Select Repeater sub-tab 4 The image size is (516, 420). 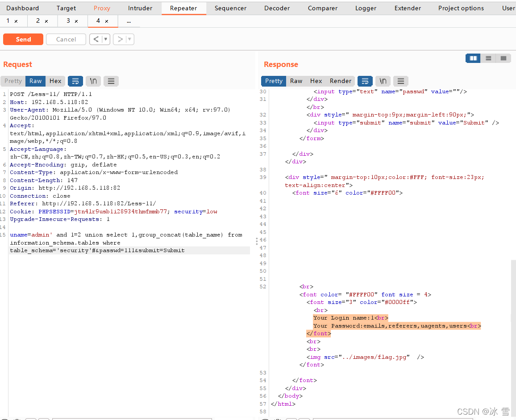pyautogui.click(x=98, y=21)
